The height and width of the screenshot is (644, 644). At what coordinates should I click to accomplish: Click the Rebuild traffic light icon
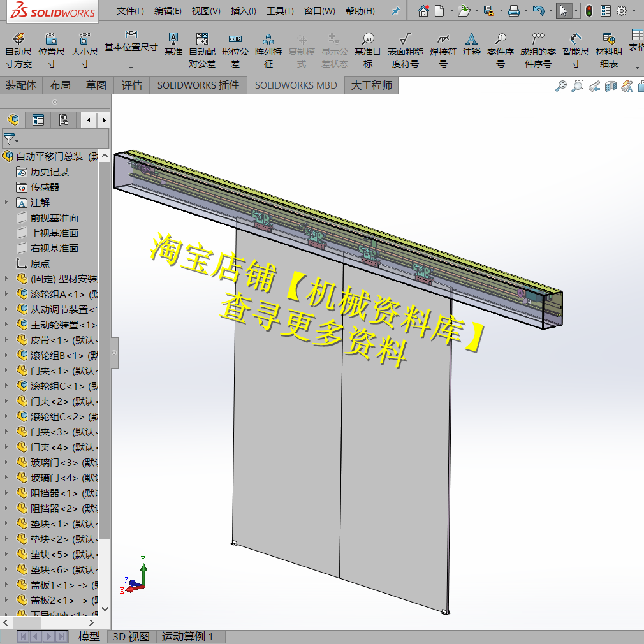point(589,11)
